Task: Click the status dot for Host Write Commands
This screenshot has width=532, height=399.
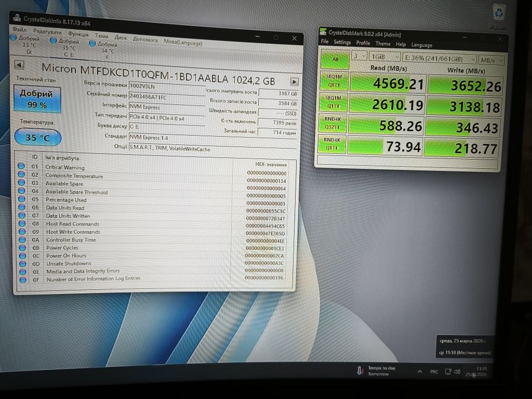Action: 22,231
